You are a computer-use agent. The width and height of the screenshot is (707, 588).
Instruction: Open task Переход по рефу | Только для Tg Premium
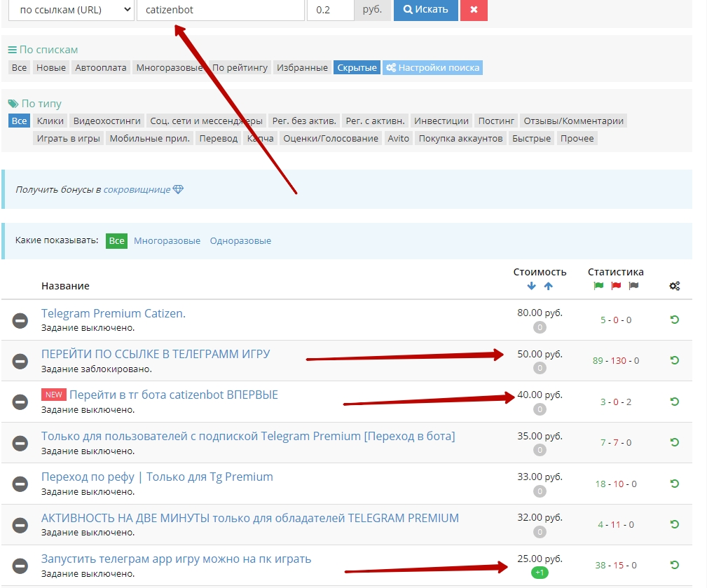157,477
